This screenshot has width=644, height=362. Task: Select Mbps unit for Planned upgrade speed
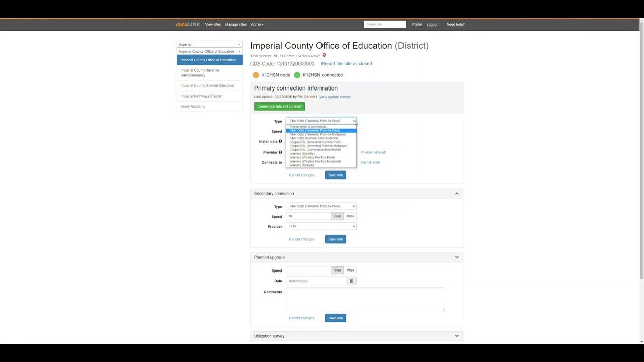pyautogui.click(x=350, y=270)
